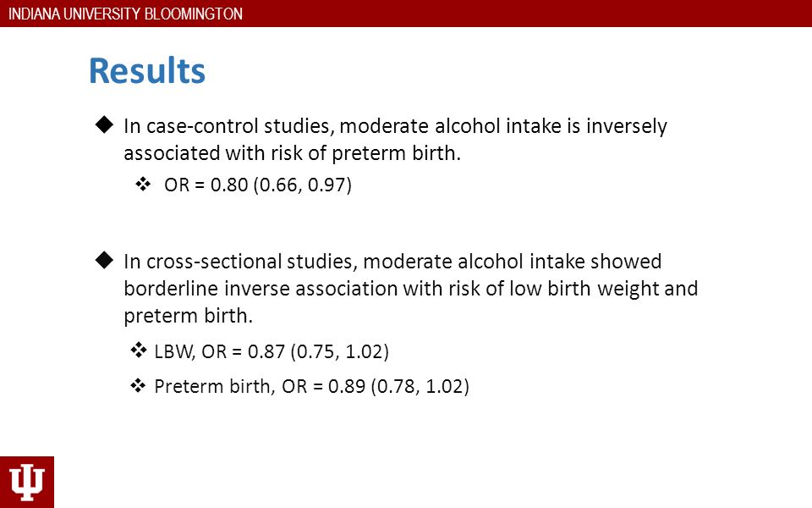Click the LBW, OR = 0.87 line

tap(272, 351)
